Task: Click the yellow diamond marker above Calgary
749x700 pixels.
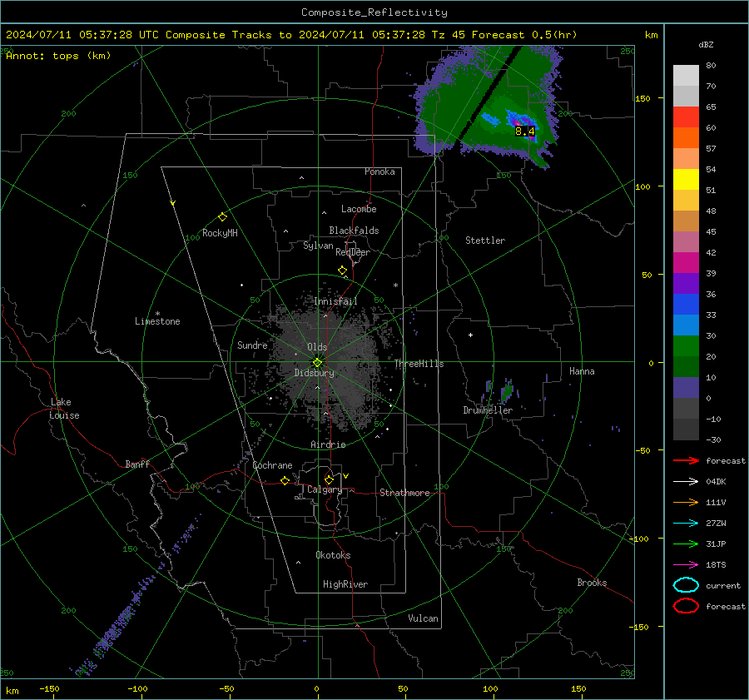Action: click(329, 479)
